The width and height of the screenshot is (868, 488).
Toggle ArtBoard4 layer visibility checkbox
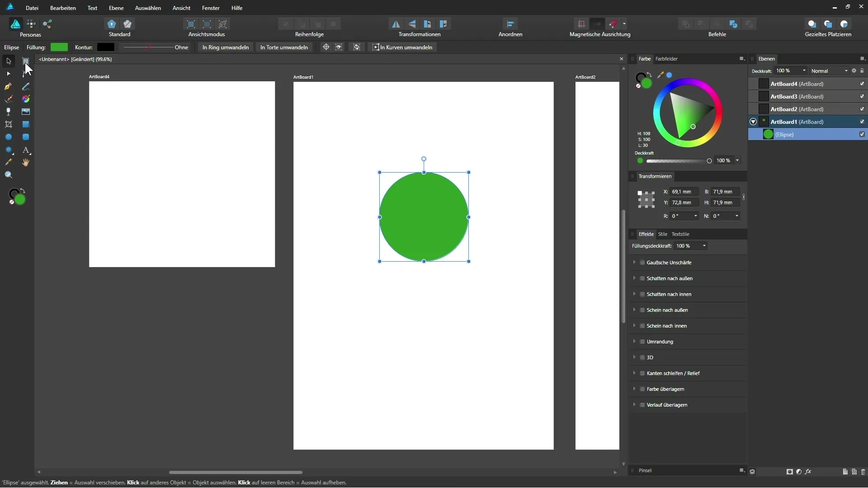point(862,84)
